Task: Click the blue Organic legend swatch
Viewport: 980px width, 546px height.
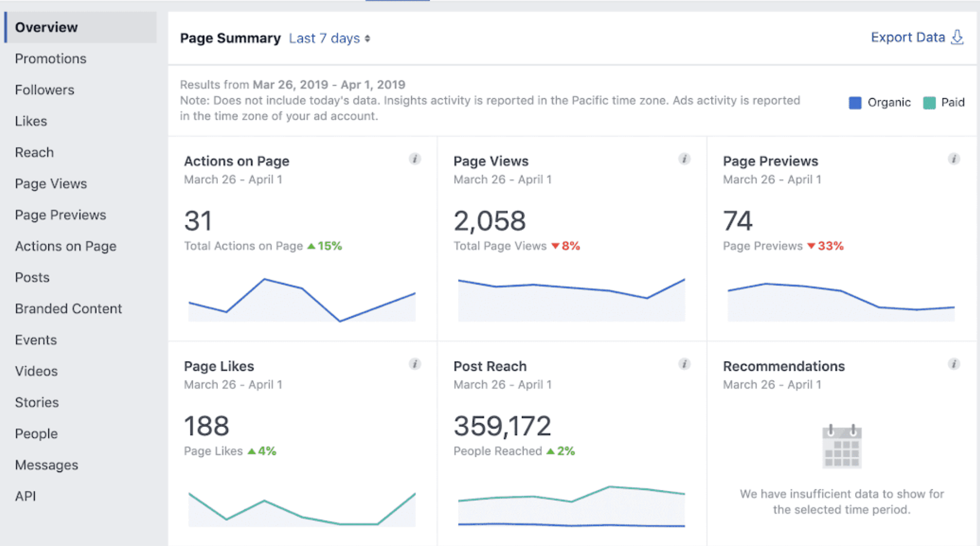Action: 855,103
